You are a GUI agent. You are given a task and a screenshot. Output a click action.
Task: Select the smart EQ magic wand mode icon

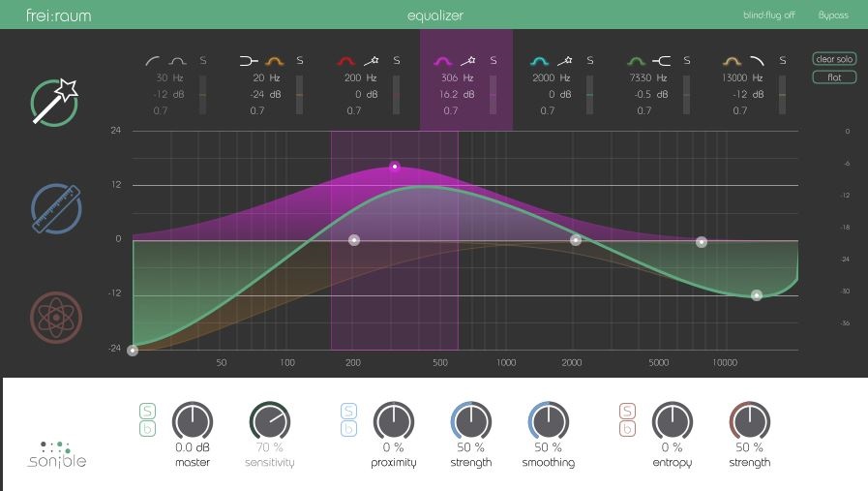pos(55,102)
